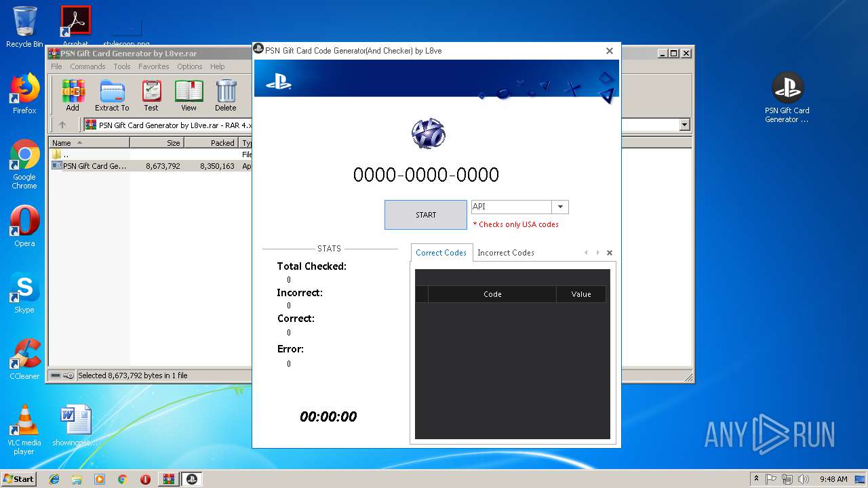Switch to WinRAR taskbar button
The height and width of the screenshot is (488, 868).
click(168, 479)
